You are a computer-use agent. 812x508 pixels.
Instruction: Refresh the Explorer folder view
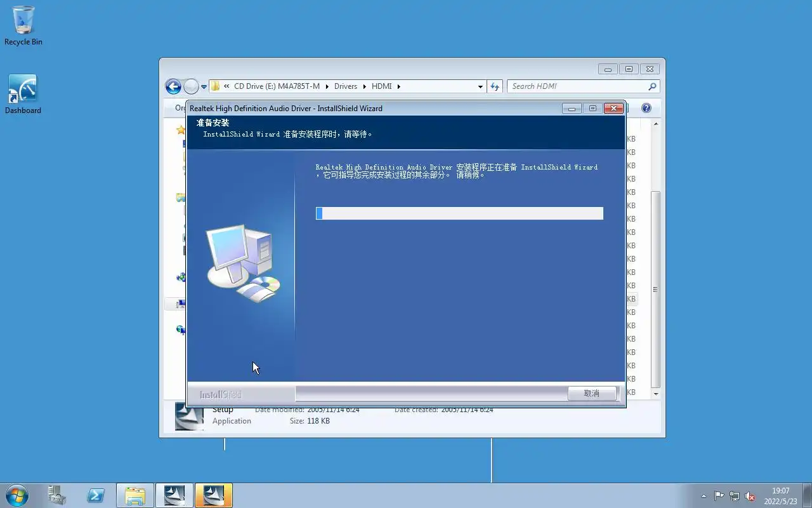pos(495,86)
